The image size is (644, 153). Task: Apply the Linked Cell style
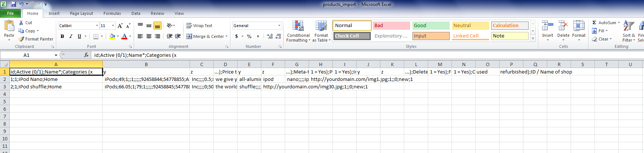point(471,36)
